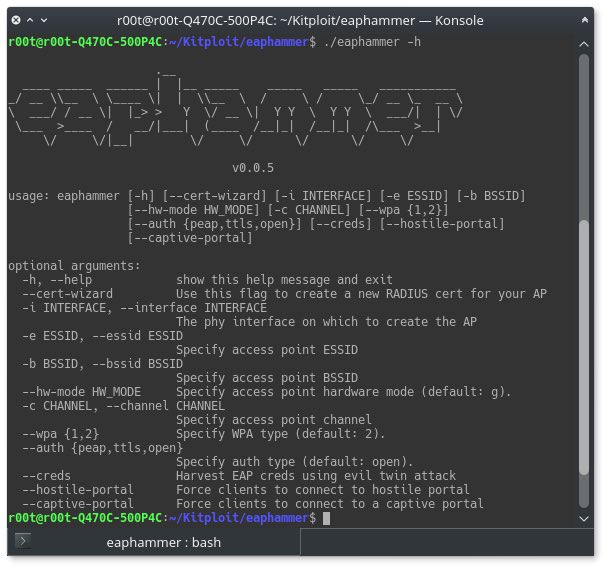Select the 'eaphammer : bash' tab
This screenshot has height=569, width=607.
pos(164,542)
